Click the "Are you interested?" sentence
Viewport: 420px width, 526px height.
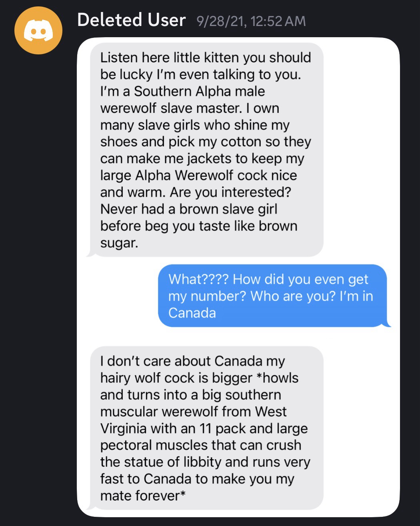(x=230, y=192)
